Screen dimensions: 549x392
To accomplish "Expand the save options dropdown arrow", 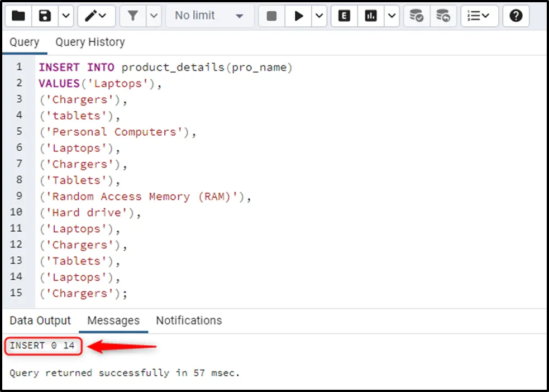I will 65,16.
